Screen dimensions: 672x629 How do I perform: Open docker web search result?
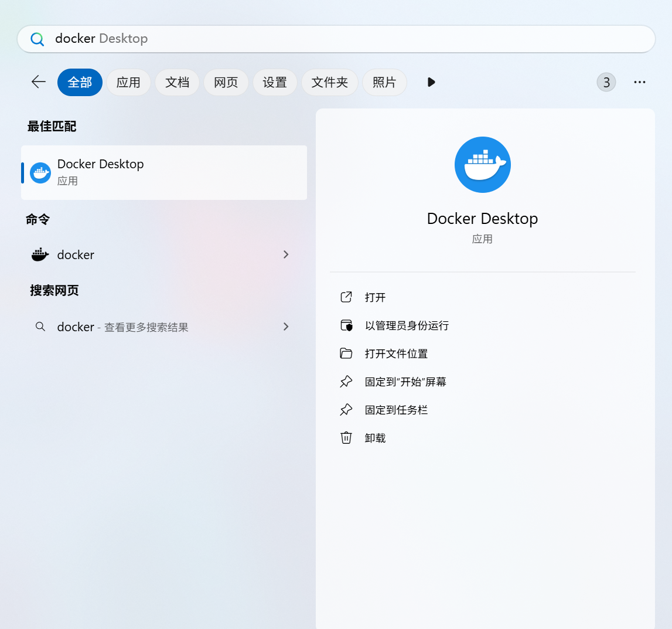(164, 327)
